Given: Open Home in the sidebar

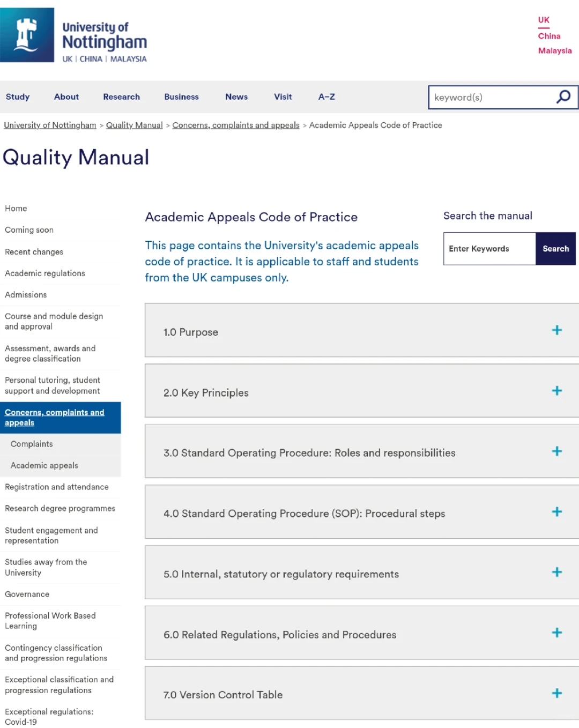Looking at the screenshot, I should click(x=16, y=209).
